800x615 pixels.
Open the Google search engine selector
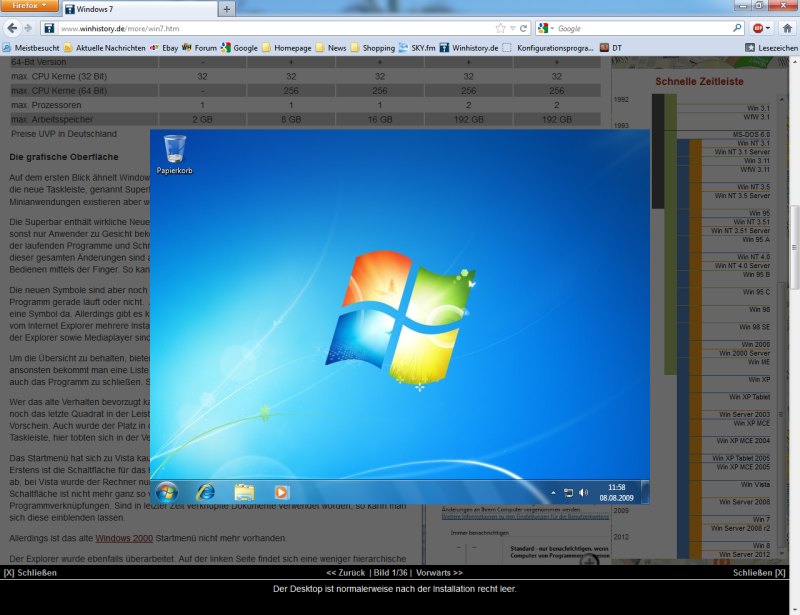click(546, 29)
